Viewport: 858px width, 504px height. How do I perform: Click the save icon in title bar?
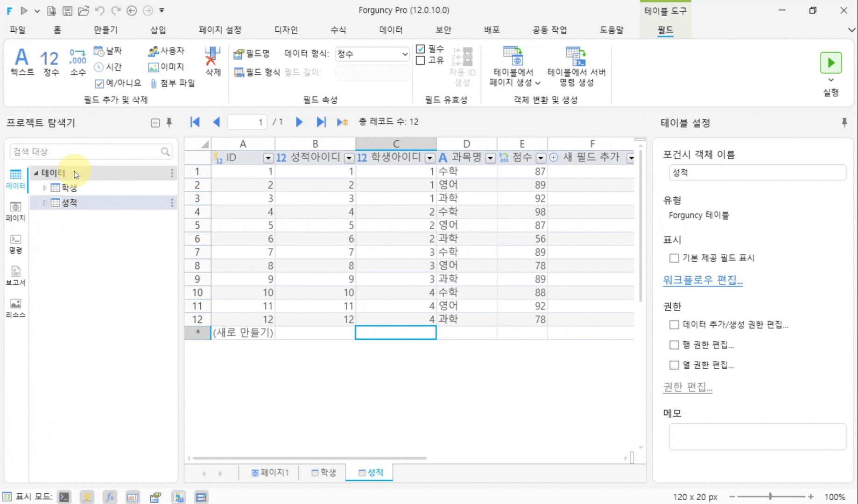67,10
